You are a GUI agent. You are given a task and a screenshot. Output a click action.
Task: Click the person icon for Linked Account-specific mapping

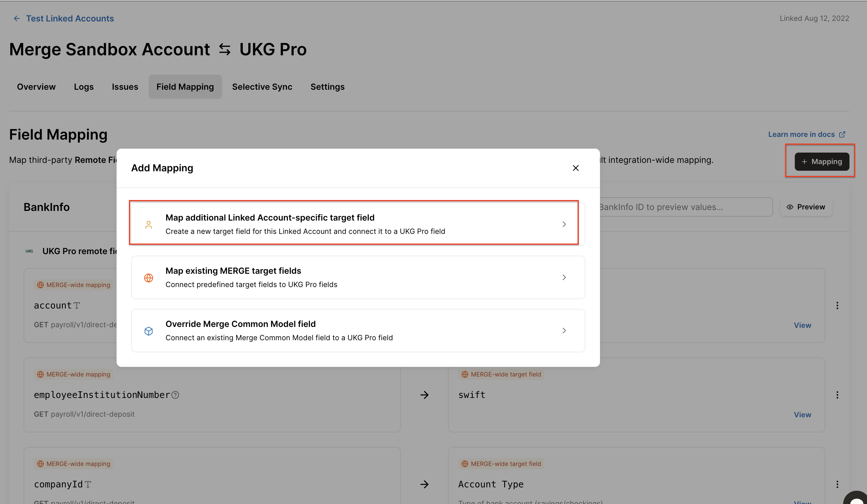pyautogui.click(x=148, y=225)
